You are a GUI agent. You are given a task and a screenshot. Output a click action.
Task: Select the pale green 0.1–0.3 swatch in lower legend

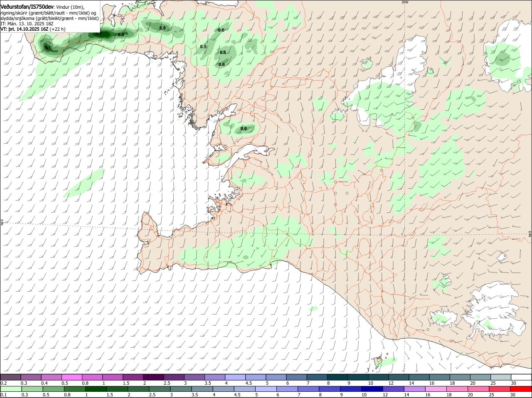[x=10, y=389]
